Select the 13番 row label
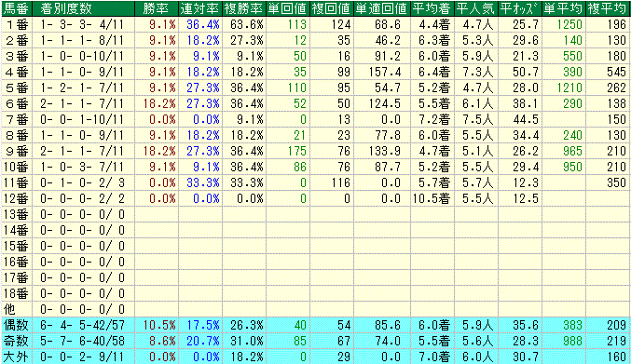This screenshot has height=364, width=631. (x=17, y=214)
